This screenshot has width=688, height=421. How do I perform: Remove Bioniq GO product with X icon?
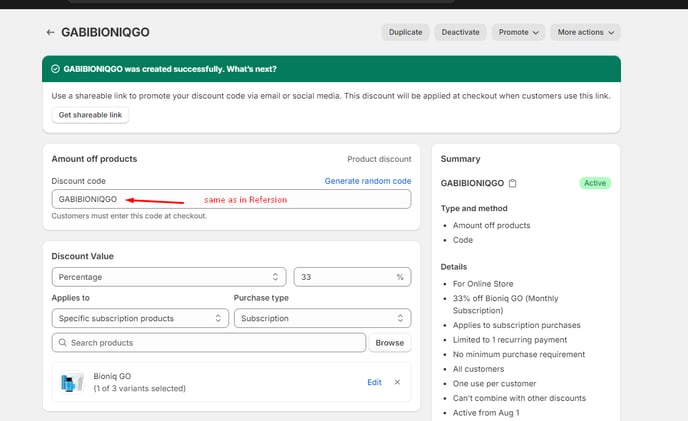tap(397, 382)
